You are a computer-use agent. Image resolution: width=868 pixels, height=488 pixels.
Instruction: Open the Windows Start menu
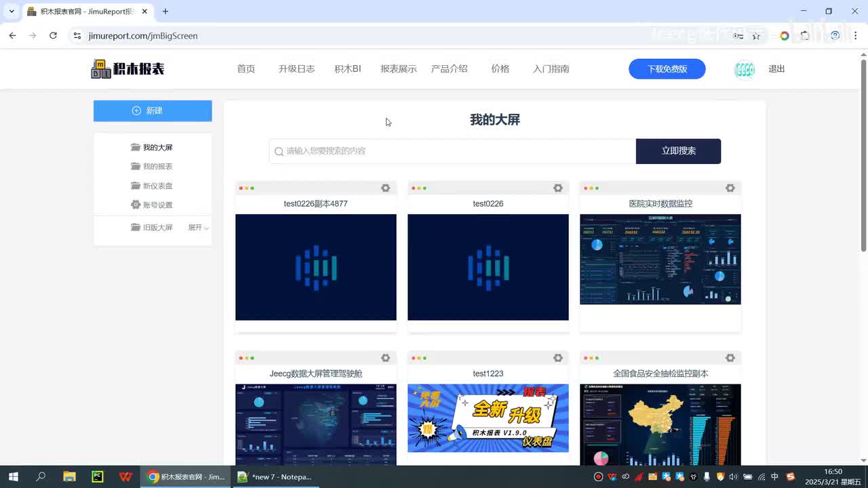[13, 476]
